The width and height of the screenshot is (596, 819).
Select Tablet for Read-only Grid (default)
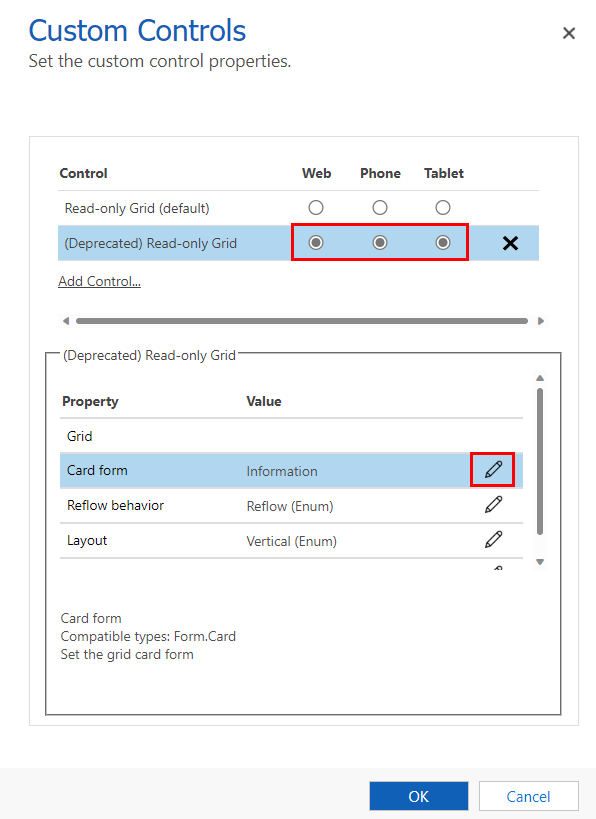point(443,208)
